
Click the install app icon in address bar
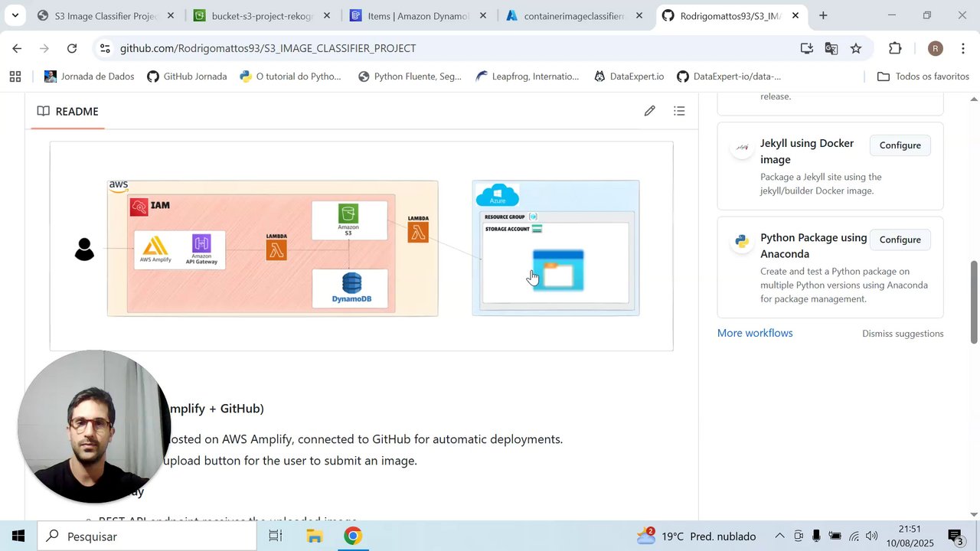tap(807, 48)
